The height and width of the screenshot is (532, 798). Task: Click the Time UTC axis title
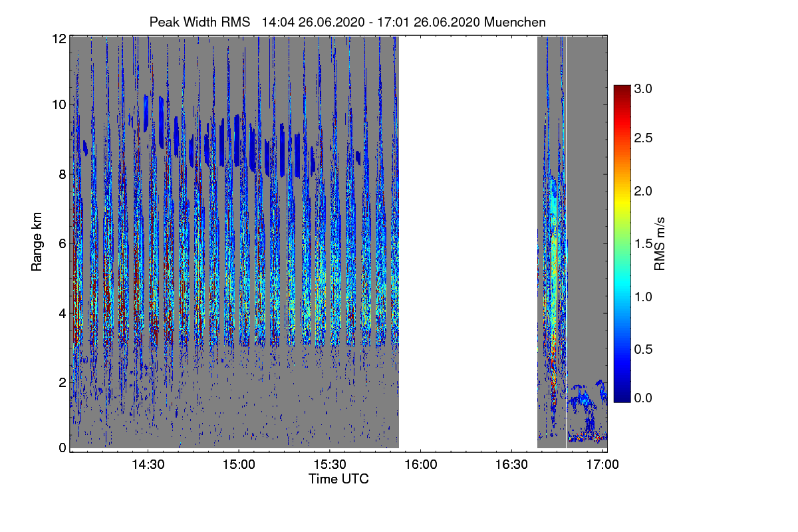[338, 479]
